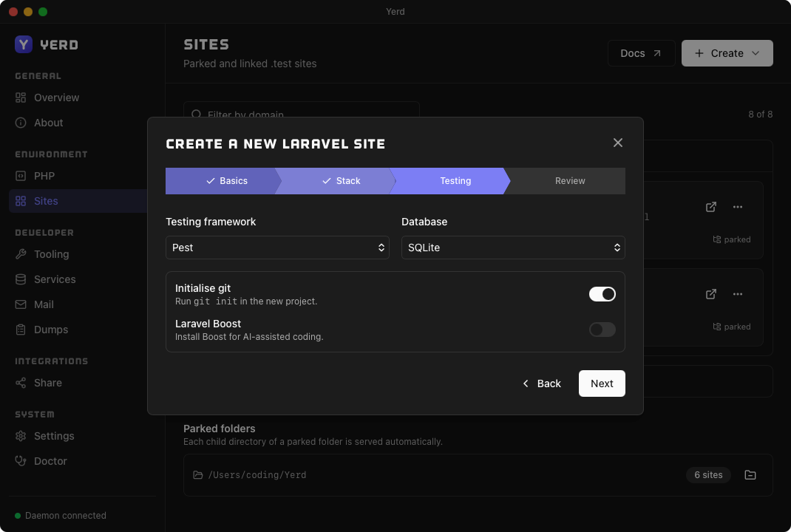791x532 pixels.
Task: Open the Dumps clipboard icon
Action: click(21, 330)
